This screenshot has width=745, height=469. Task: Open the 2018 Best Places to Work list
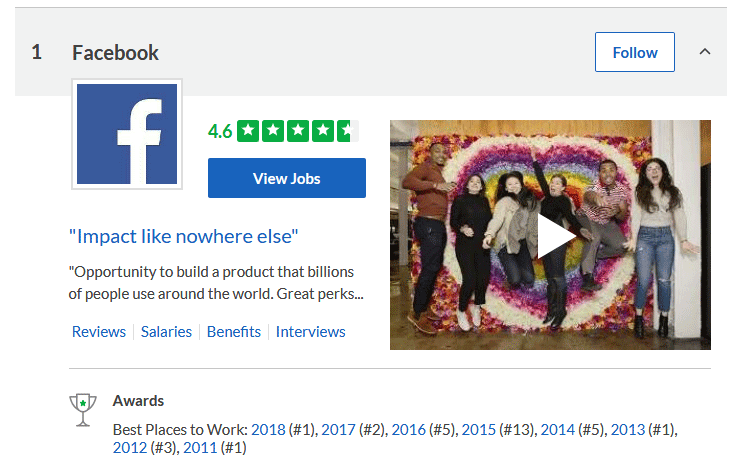[268, 430]
